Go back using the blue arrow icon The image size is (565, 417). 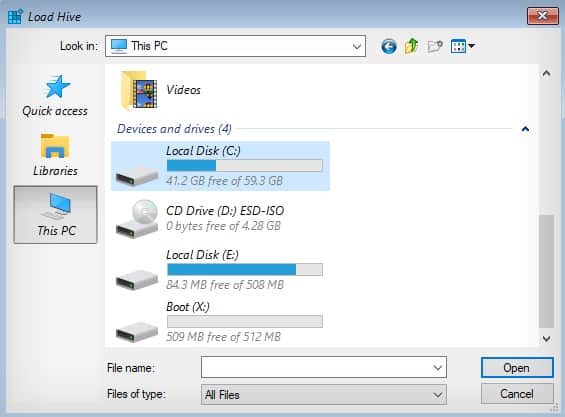coord(389,46)
